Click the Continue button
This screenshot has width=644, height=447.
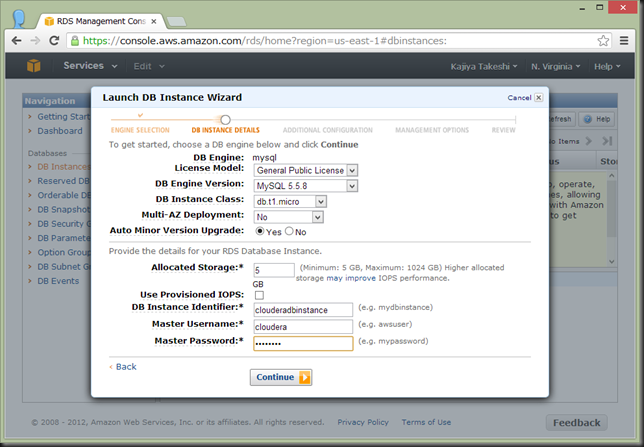click(281, 377)
